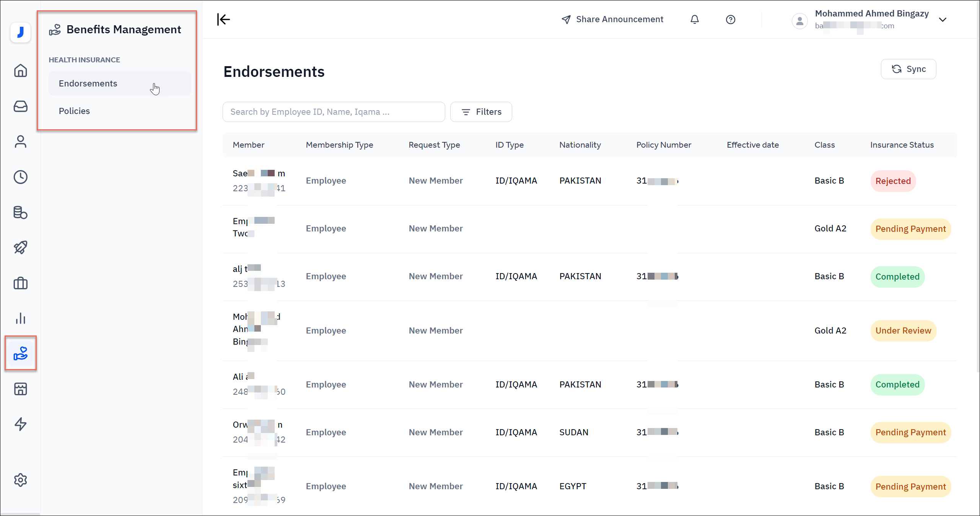This screenshot has height=516, width=980.
Task: Click the employee search field
Action: (334, 112)
